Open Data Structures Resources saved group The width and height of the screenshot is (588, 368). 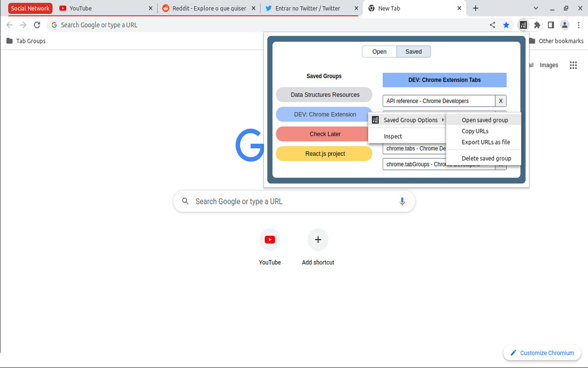tap(324, 95)
